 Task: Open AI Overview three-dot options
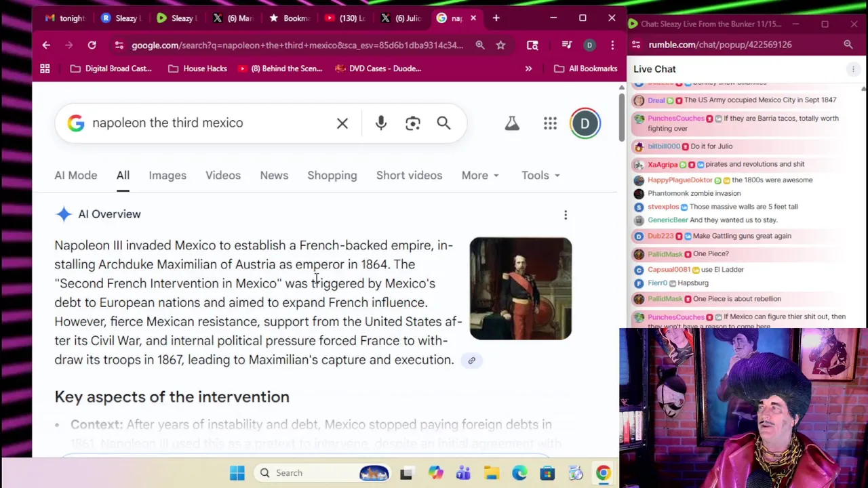pos(566,215)
